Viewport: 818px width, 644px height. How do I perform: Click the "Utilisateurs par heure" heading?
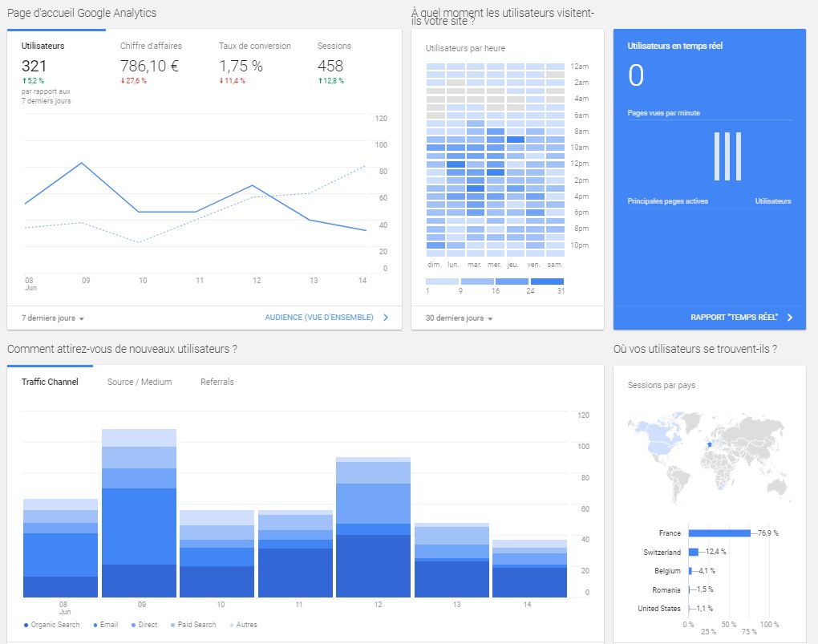(x=465, y=48)
